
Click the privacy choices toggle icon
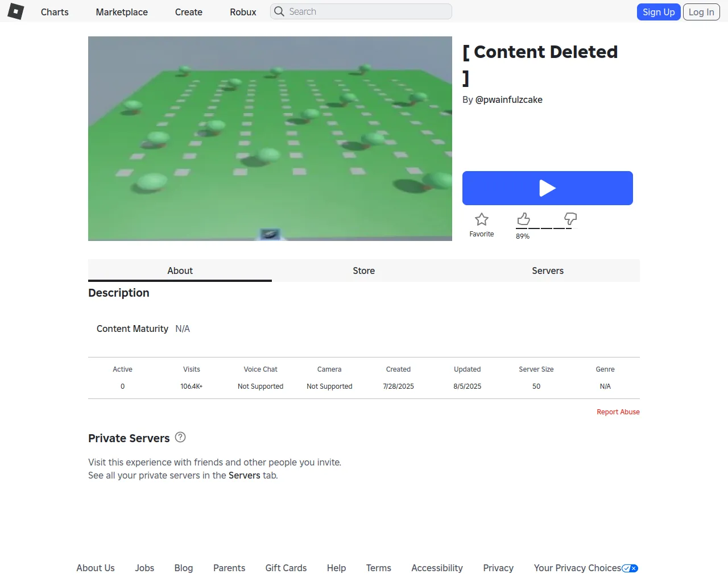click(x=630, y=568)
